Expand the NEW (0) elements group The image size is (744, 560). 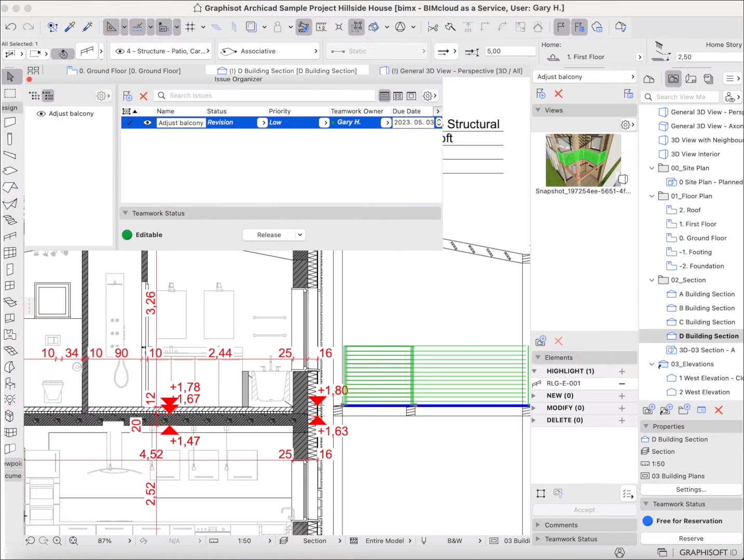pos(534,396)
